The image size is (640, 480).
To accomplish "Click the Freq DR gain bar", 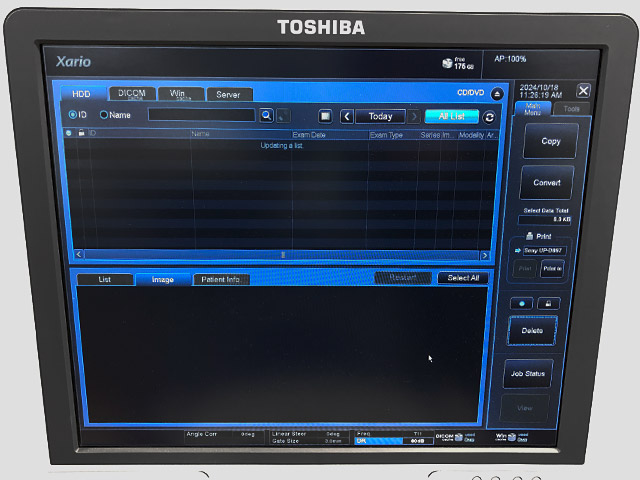I will (x=393, y=441).
